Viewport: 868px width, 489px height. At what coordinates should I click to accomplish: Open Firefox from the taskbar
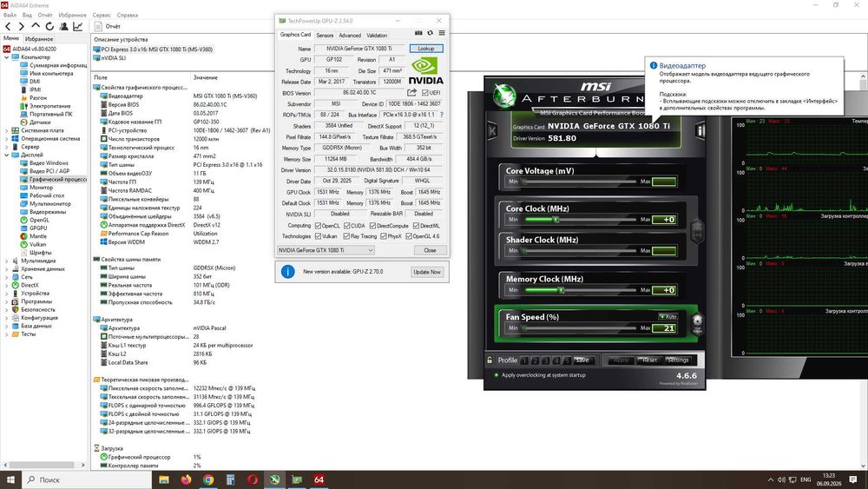click(186, 479)
